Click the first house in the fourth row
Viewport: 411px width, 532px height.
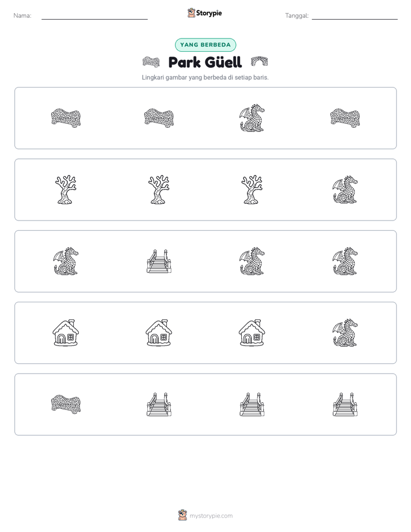point(66,333)
